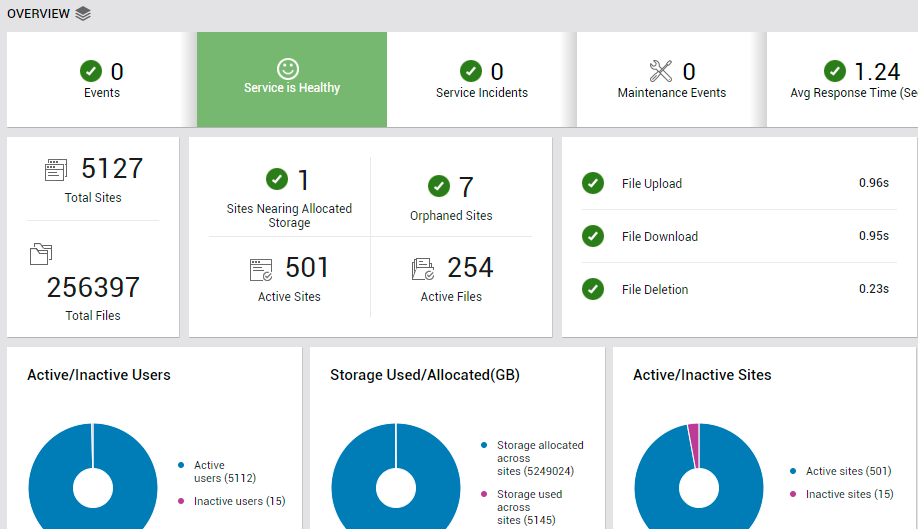Click the smiley face icon in Service is Healthy
This screenshot has width=918, height=529.
[287, 69]
